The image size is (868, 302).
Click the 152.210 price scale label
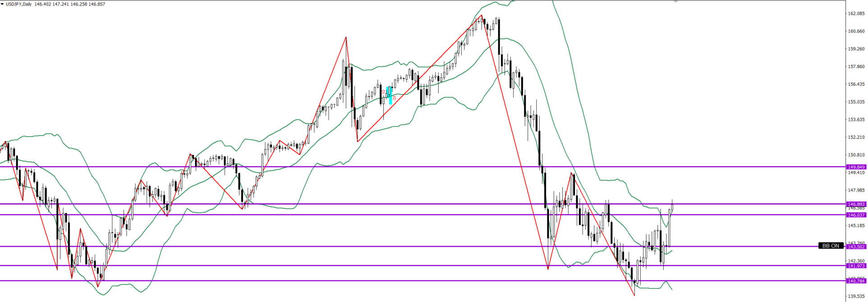tap(856, 137)
